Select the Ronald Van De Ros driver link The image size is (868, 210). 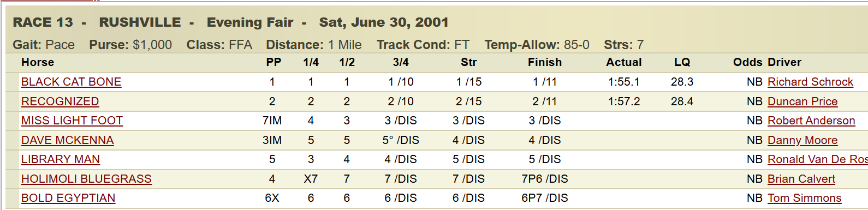818,159
